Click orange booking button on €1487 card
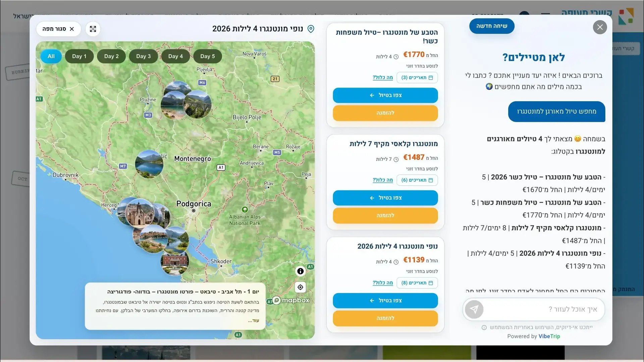The width and height of the screenshot is (644, 362). (385, 216)
